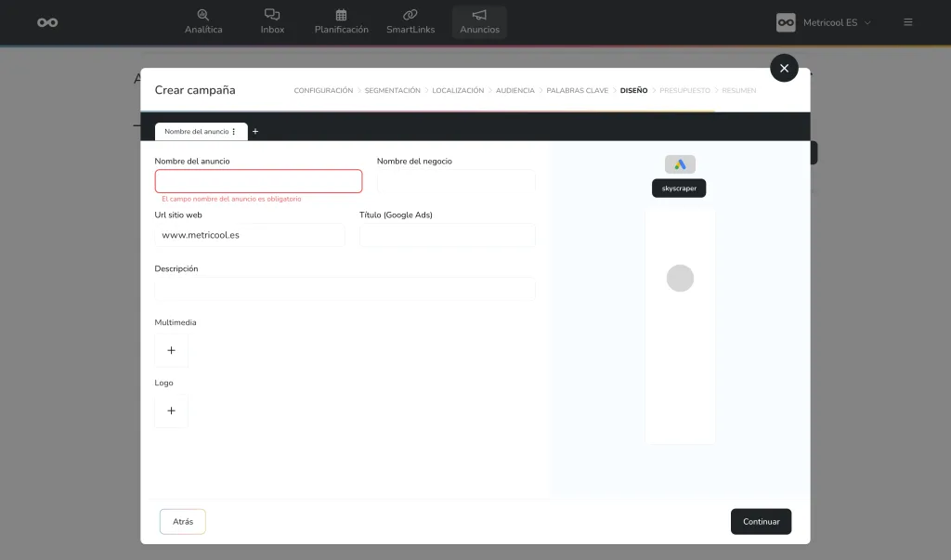Go to Planificación calendar

coord(341,21)
